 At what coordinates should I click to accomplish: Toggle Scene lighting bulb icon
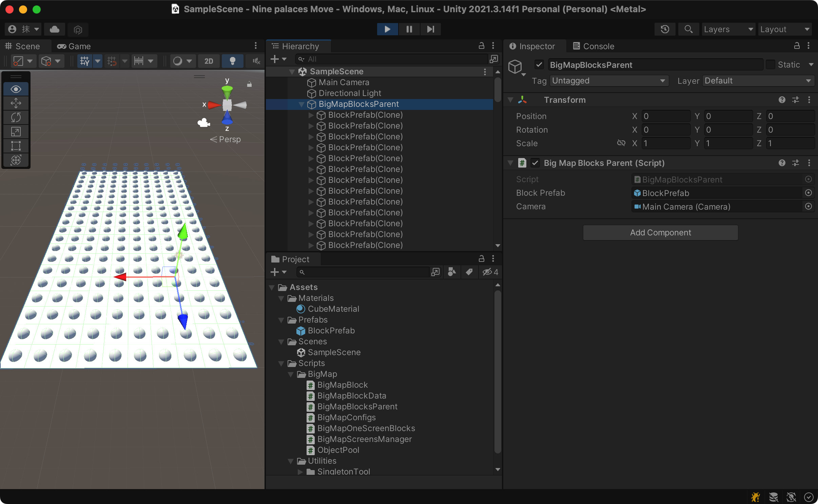pos(232,61)
